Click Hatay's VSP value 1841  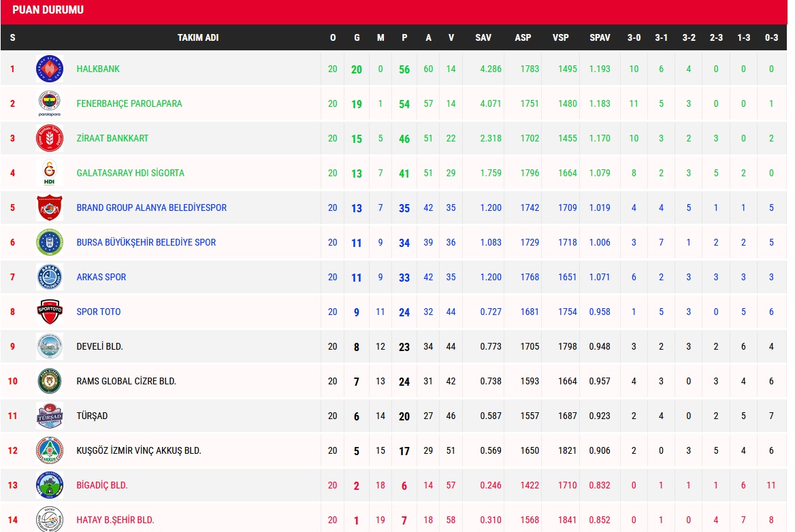pos(568,520)
